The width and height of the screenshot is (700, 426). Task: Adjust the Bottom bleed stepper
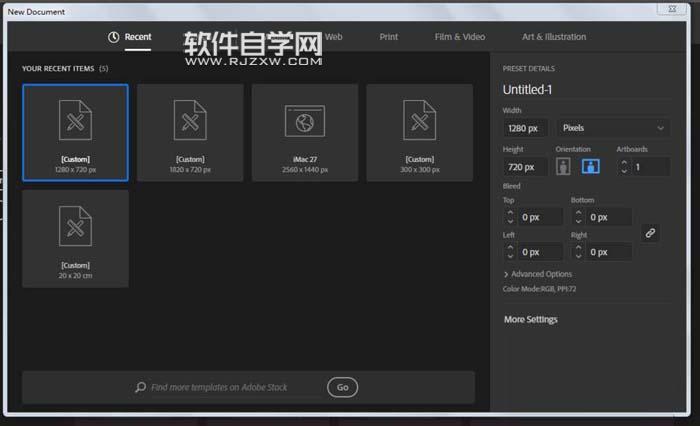point(579,217)
